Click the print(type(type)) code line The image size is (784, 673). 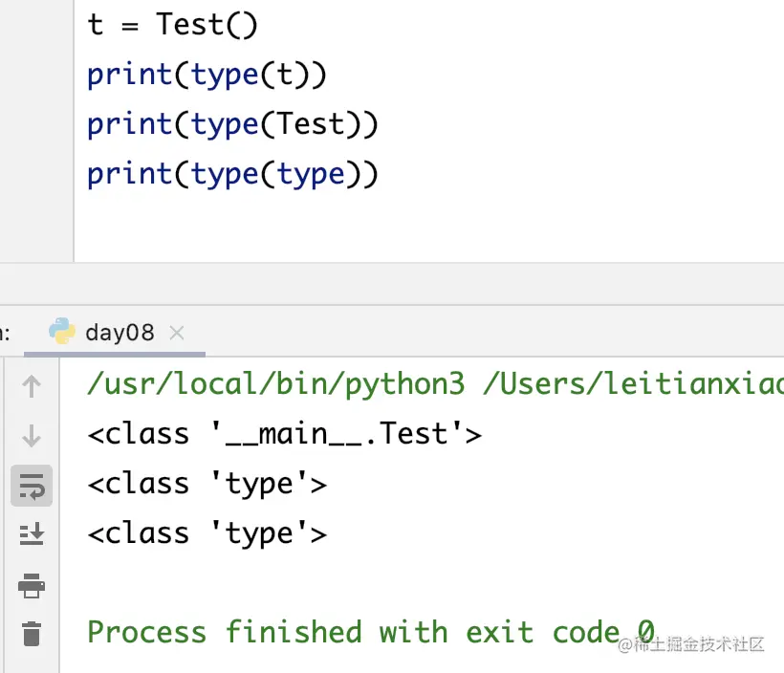232,174
